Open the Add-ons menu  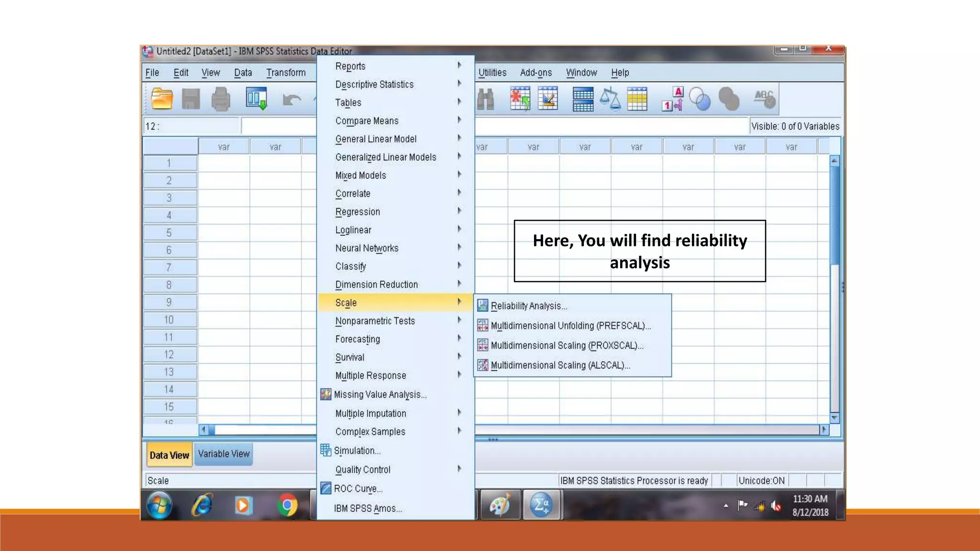pyautogui.click(x=536, y=72)
